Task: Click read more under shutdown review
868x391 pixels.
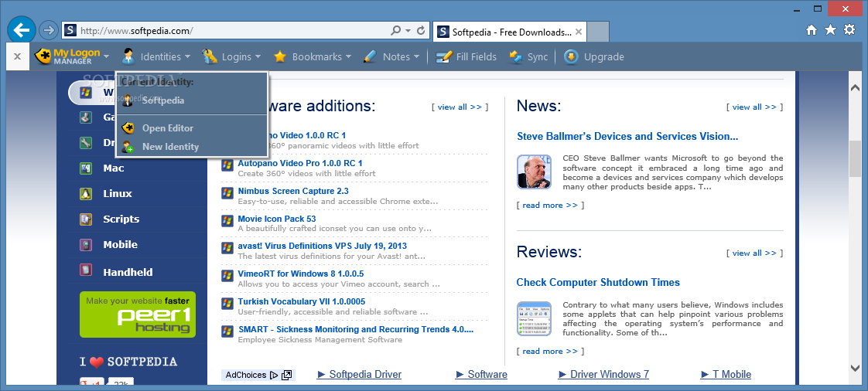Action: 550,351
